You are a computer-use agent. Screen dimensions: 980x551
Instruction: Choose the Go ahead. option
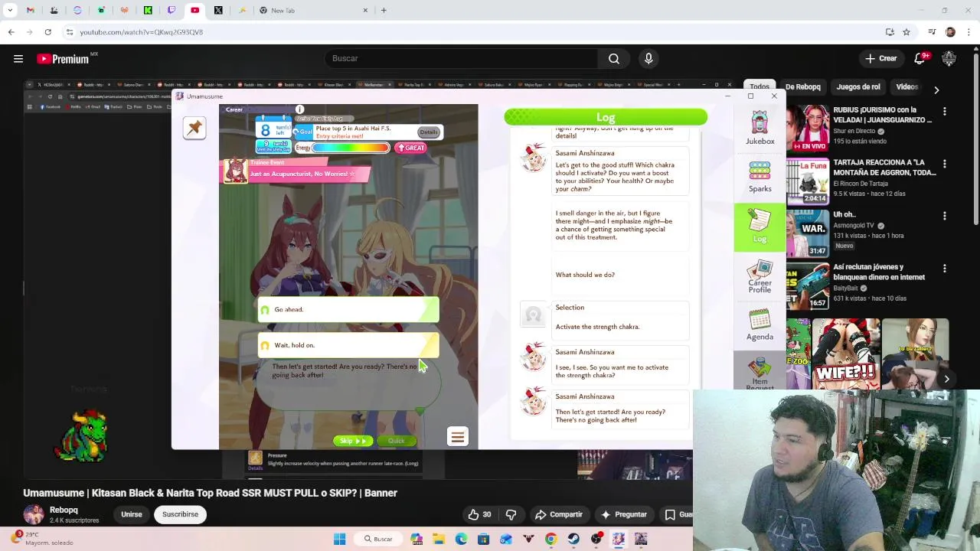click(x=348, y=309)
